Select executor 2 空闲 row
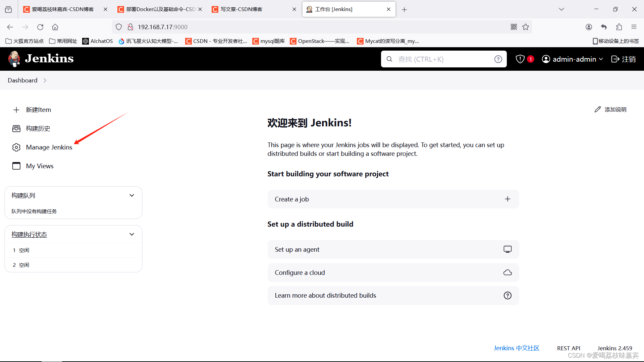Image resolution: width=644 pixels, height=362 pixels. click(73, 265)
